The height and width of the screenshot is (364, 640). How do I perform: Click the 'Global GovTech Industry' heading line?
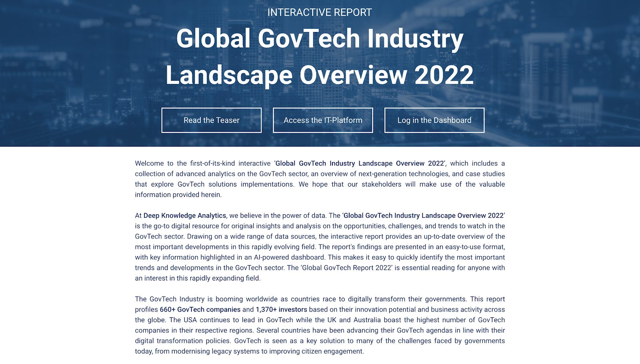[320, 39]
